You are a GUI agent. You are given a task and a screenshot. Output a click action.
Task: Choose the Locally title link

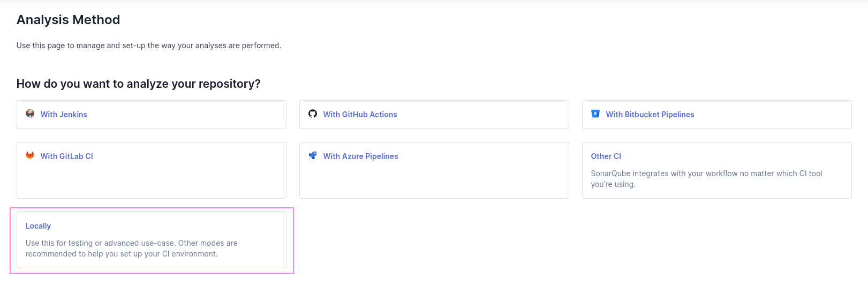38,226
